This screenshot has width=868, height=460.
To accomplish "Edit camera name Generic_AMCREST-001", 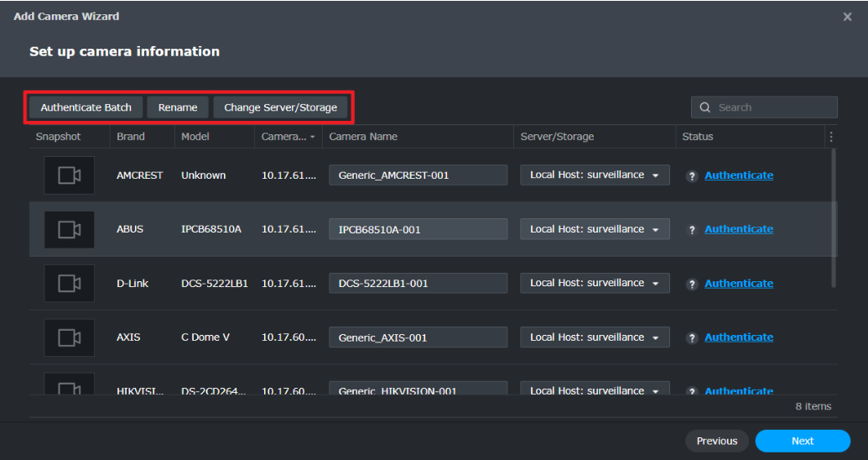I will (x=418, y=175).
